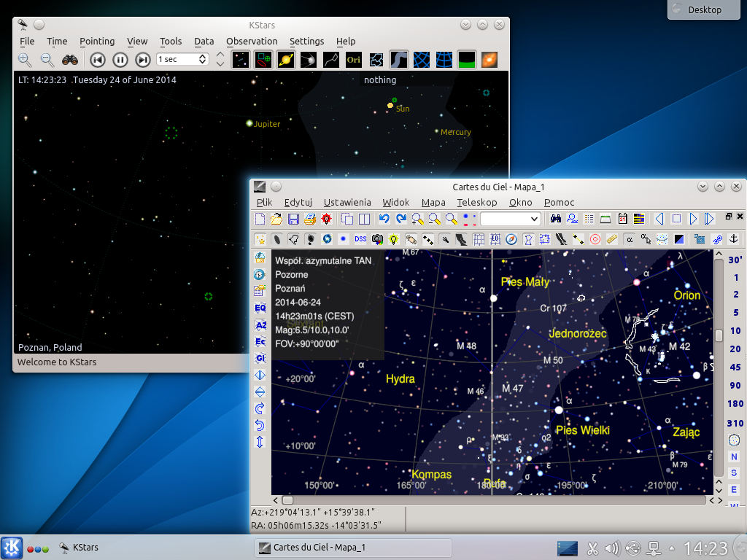Click the zoom out magnifier in Cartes du Ciel
Viewport: 747px width, 560px height.
click(x=435, y=219)
